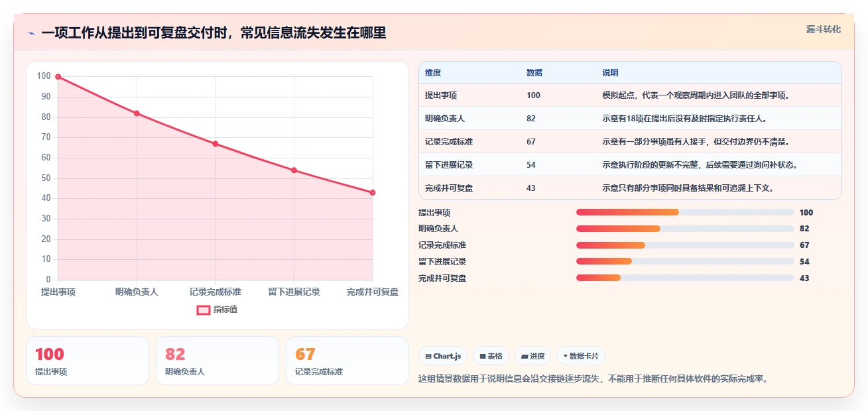Click the y-axis tick label 90
The image size is (868, 411).
[x=45, y=97]
